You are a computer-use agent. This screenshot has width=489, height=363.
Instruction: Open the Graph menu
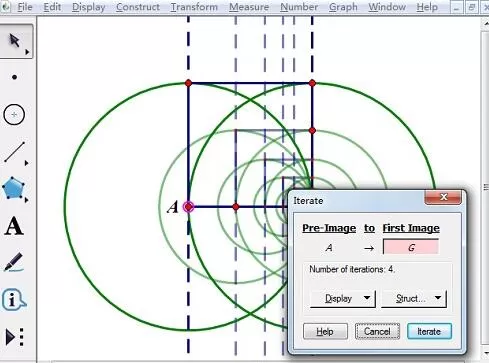(343, 7)
